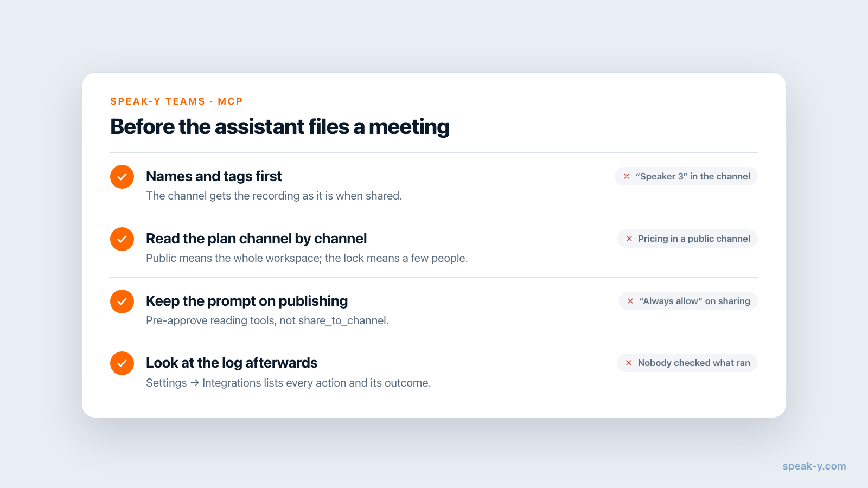Image resolution: width=868 pixels, height=488 pixels.
Task: Click the checkmark beside Read the plan channel
Action: pos(122,239)
